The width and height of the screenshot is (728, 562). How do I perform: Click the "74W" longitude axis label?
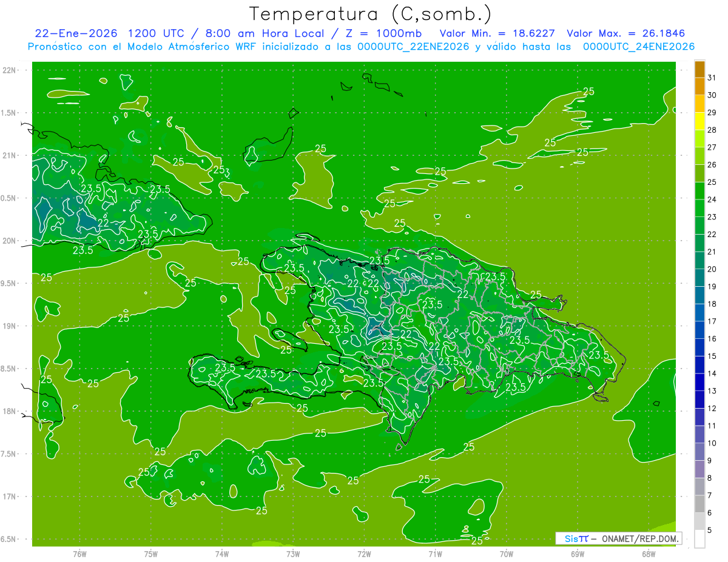(222, 554)
